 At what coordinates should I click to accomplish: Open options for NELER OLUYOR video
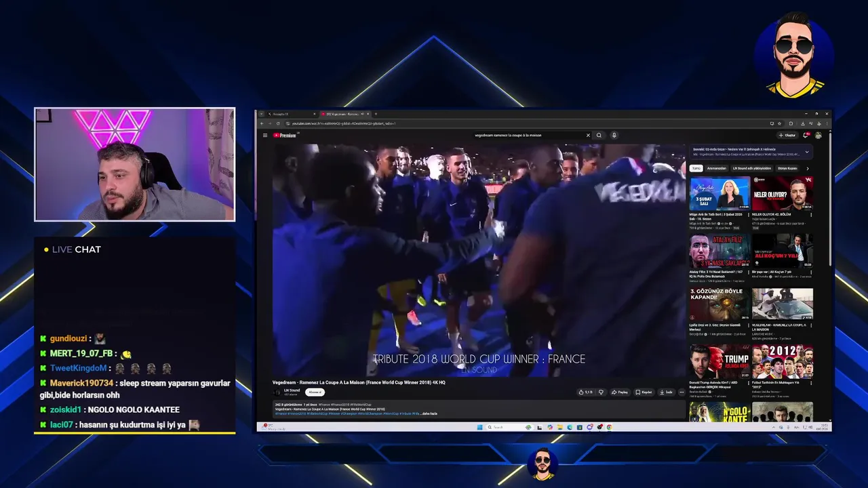(811, 215)
